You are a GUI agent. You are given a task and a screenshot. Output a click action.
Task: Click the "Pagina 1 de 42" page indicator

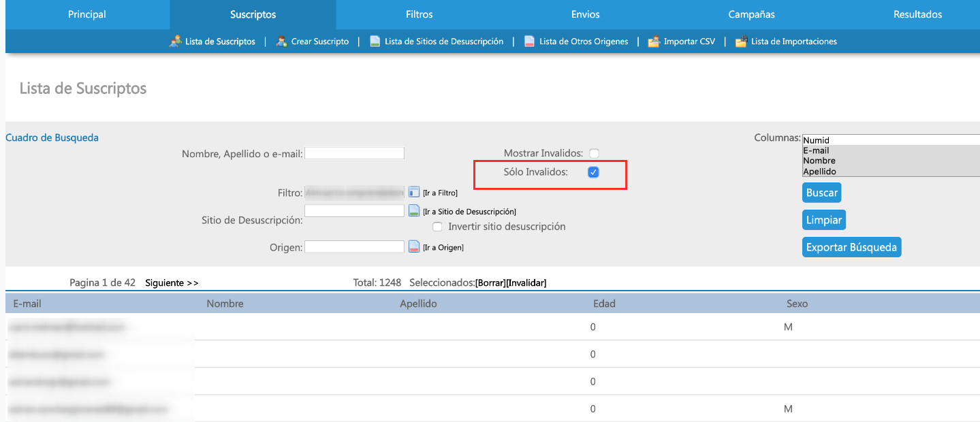(x=103, y=282)
